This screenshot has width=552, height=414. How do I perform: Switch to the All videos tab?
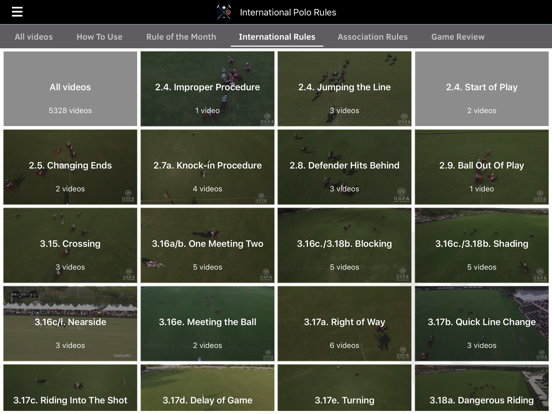coord(34,37)
